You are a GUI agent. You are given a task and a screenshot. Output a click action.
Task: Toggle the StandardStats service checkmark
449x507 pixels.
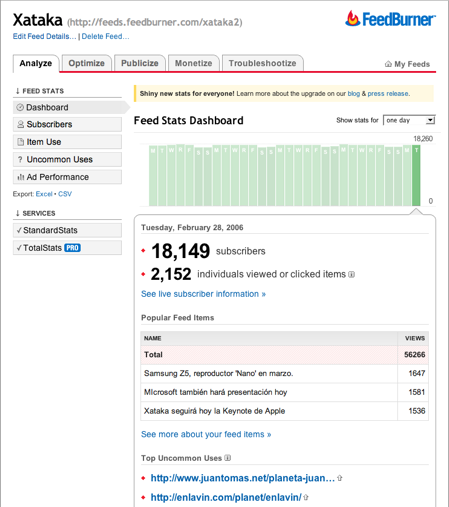click(19, 230)
